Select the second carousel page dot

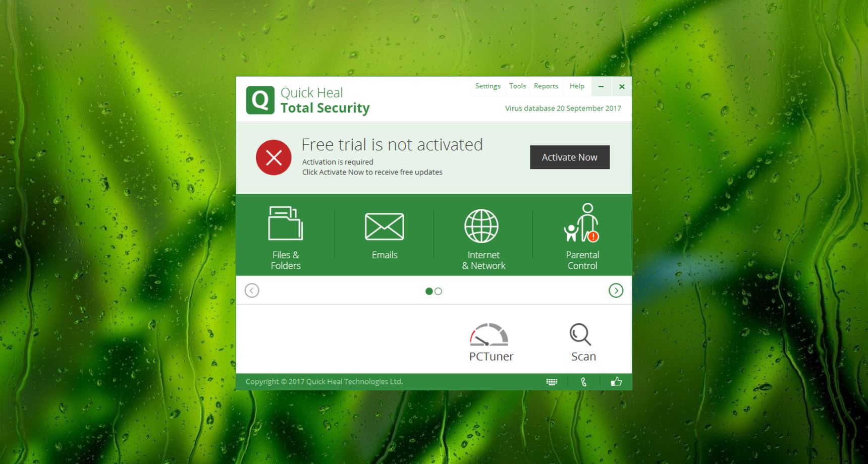tap(438, 291)
